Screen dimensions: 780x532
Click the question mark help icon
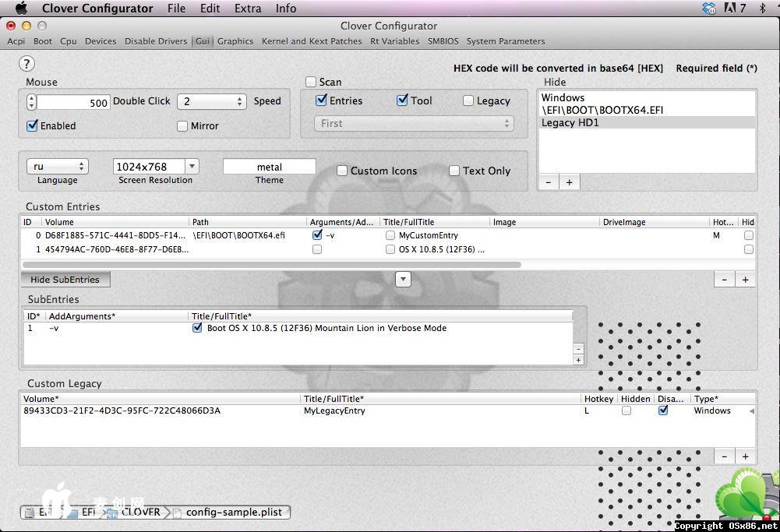pos(26,64)
